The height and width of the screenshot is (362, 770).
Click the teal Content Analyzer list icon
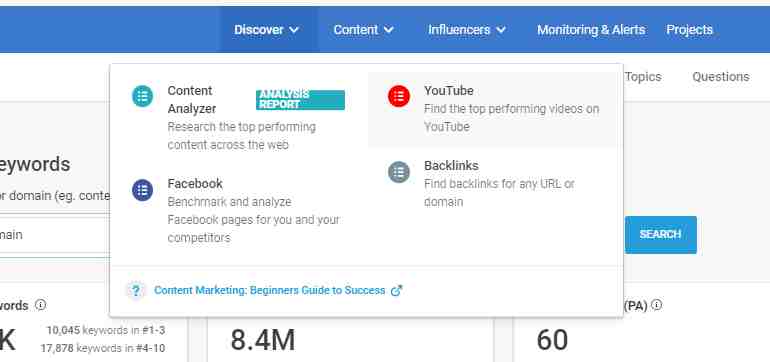(x=142, y=96)
